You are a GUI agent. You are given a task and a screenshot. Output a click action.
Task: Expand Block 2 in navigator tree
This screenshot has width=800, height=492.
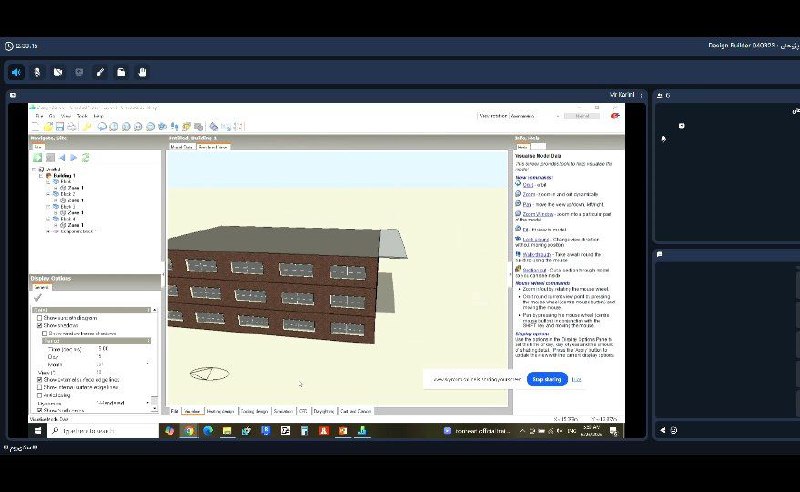(x=48, y=194)
